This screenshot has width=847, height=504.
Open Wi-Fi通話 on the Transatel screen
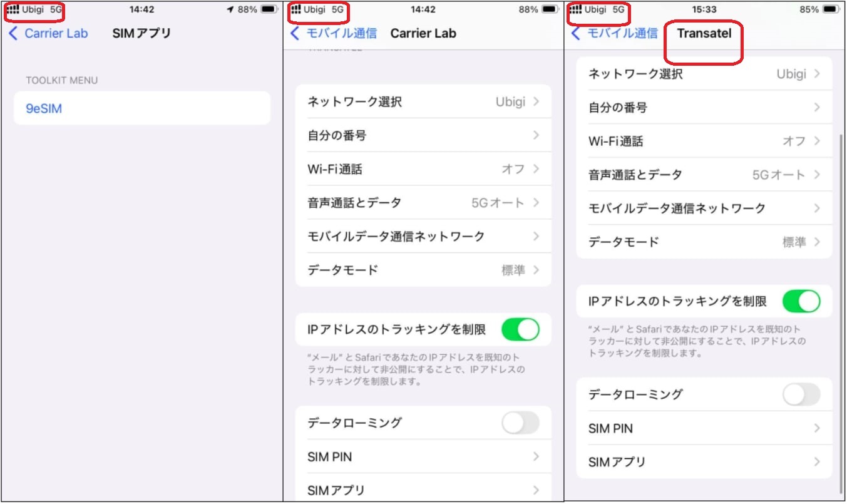pos(704,141)
